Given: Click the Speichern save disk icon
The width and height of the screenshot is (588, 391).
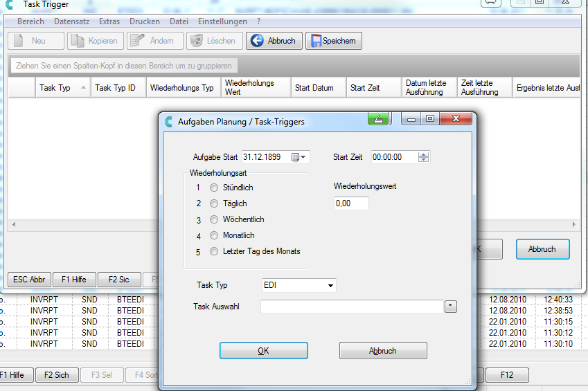Looking at the screenshot, I should [314, 41].
